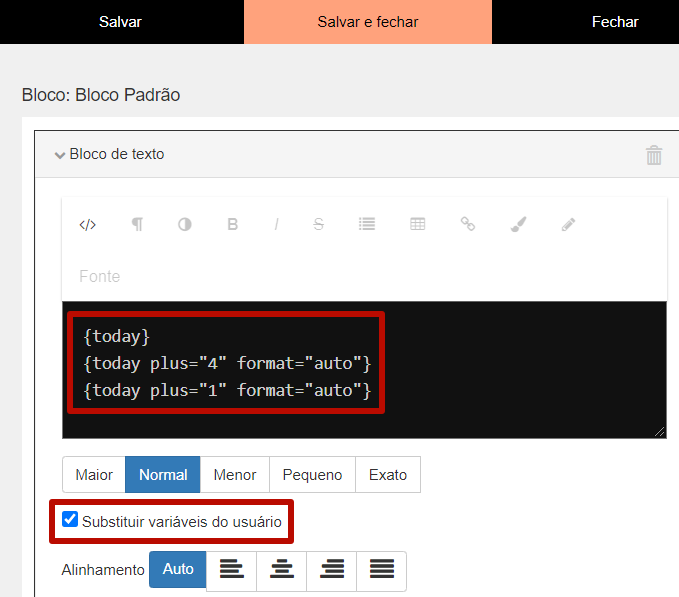Toggle HTML source code view icon

pos(87,225)
